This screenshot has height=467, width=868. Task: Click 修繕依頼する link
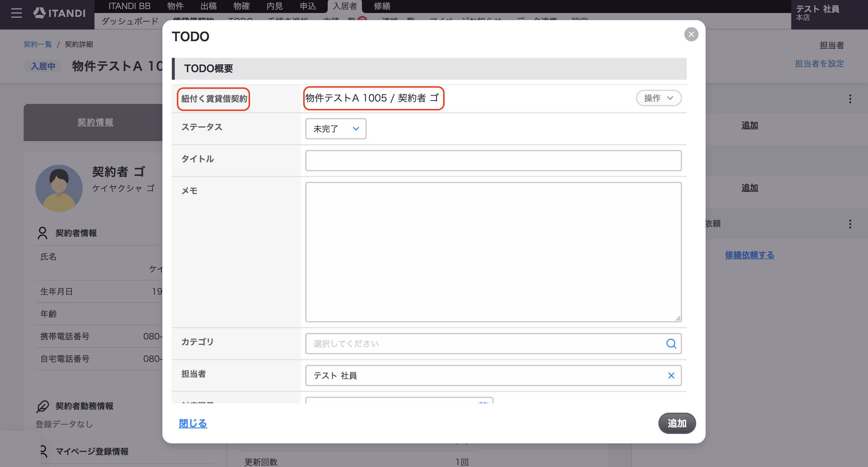(749, 255)
